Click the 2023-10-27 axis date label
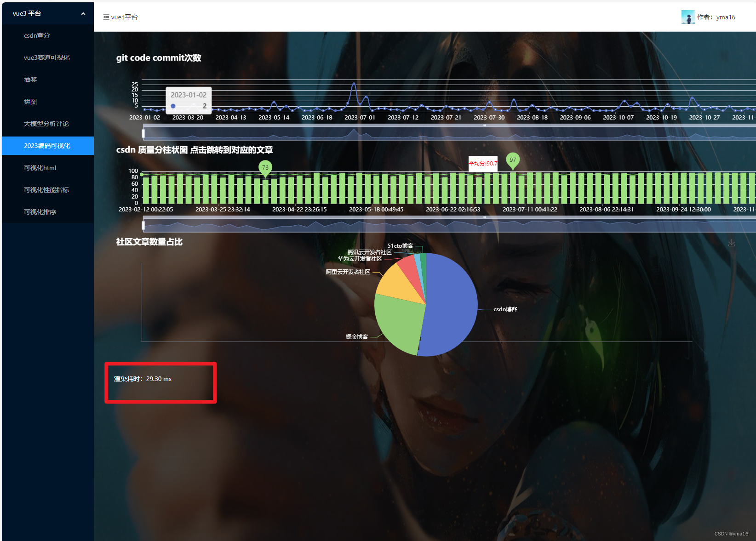Screen dimensions: 756x541 point(704,118)
